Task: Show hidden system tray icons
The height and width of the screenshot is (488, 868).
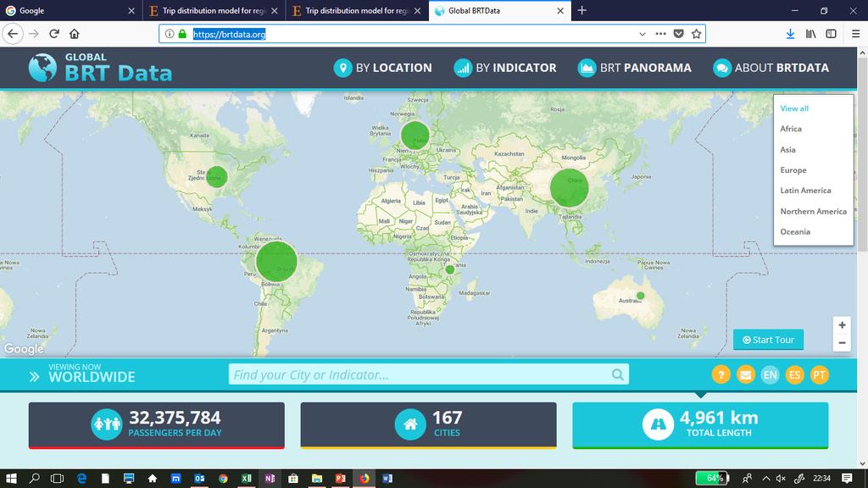Action: click(766, 478)
